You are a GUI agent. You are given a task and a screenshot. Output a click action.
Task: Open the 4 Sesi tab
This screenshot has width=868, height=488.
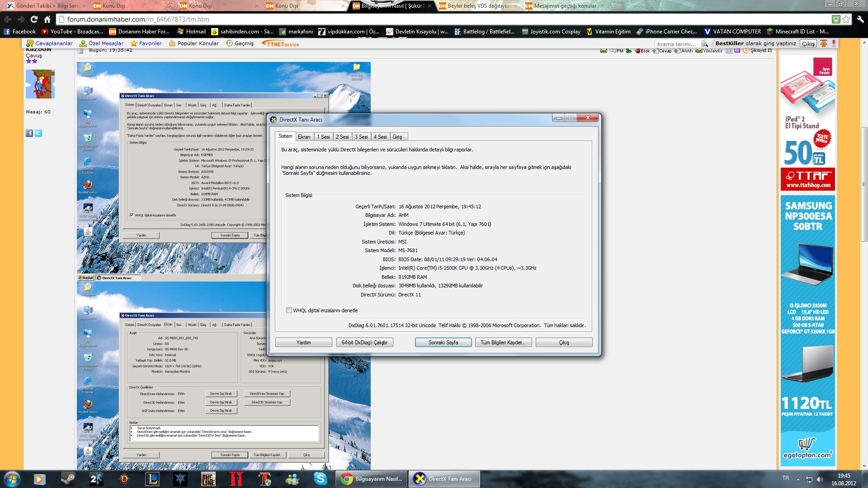point(380,137)
